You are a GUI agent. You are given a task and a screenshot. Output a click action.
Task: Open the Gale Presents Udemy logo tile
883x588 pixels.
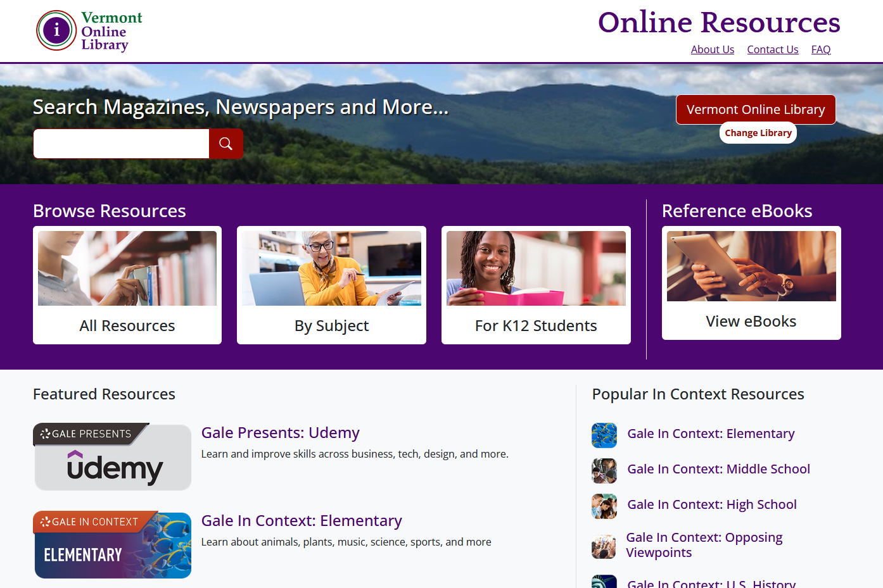[112, 457]
